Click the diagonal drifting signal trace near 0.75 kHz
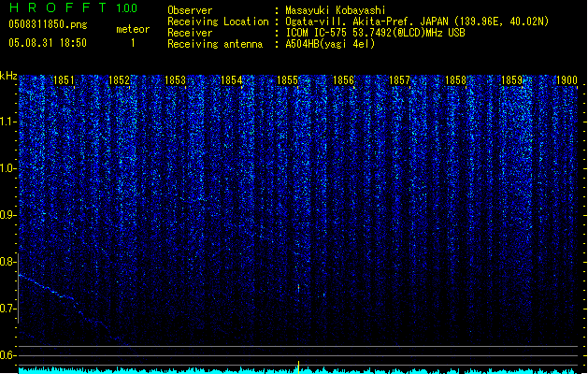588x374 pixels. pos(47,288)
